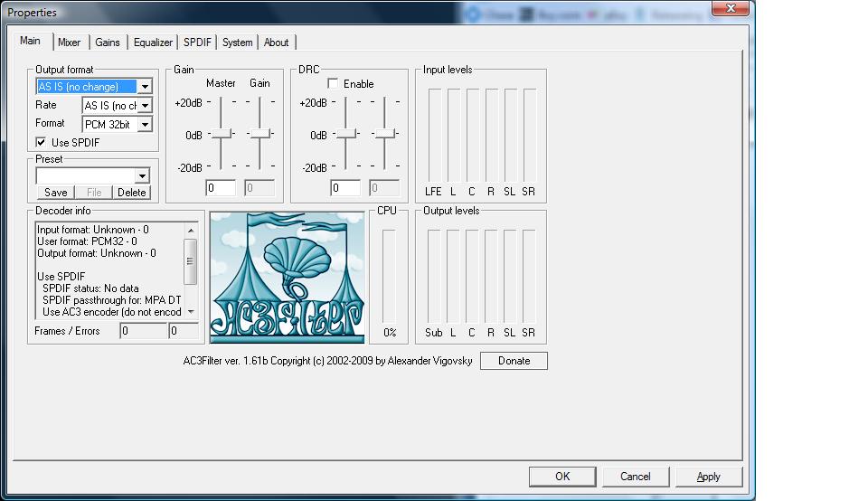Viewport: 868px width, 501px height.
Task: Switch to the Mixer tab
Action: pyautogui.click(x=69, y=43)
